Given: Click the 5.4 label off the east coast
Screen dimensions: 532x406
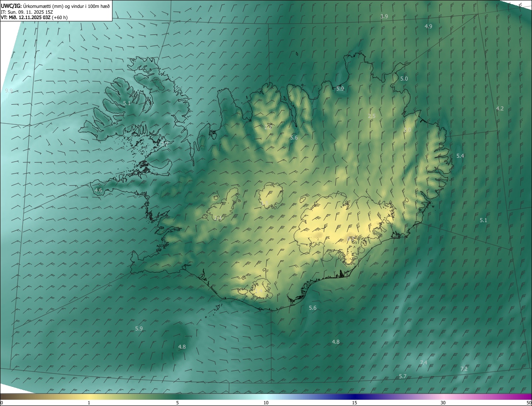Looking at the screenshot, I should (x=460, y=156).
